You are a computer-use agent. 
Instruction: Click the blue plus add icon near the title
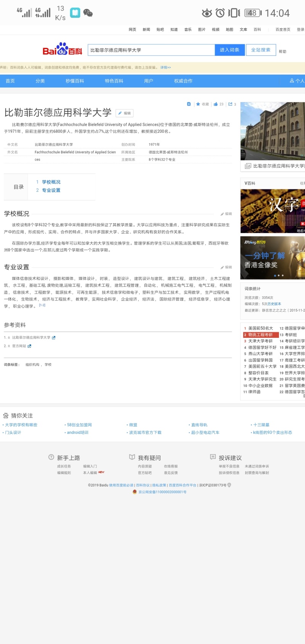189,104
